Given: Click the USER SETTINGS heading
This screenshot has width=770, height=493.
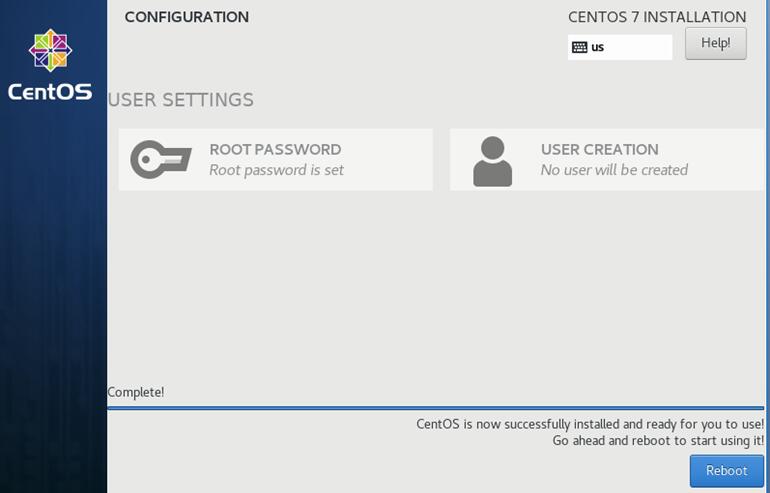Looking at the screenshot, I should (x=181, y=100).
